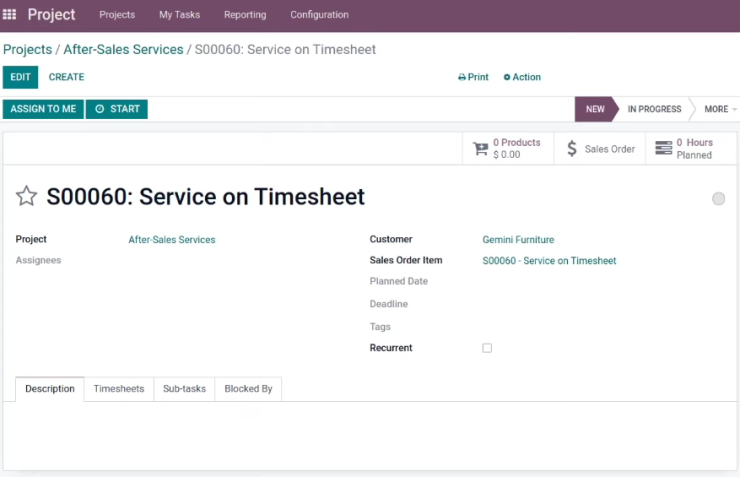Open the apps grid menu icon
This screenshot has height=477, width=740.
[9, 15]
